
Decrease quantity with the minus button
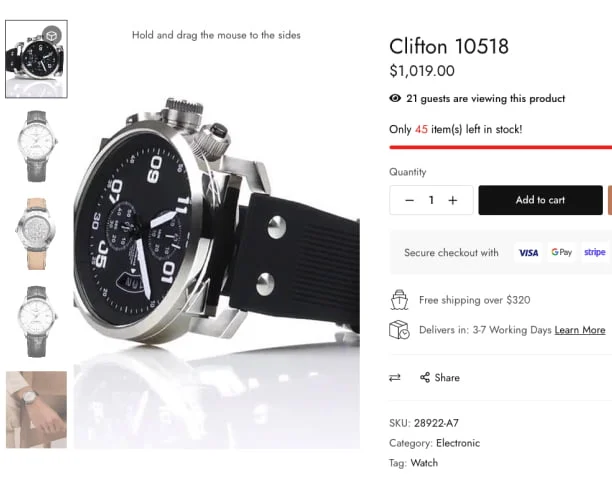tap(409, 200)
